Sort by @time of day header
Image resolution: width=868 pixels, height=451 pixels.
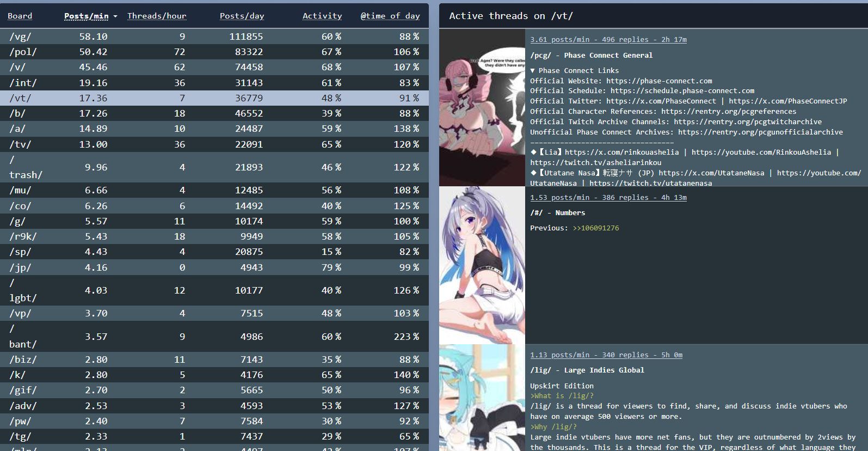coord(390,16)
